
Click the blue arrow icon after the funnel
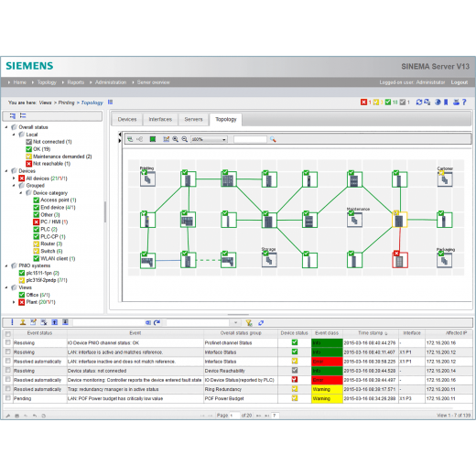click(x=261, y=322)
